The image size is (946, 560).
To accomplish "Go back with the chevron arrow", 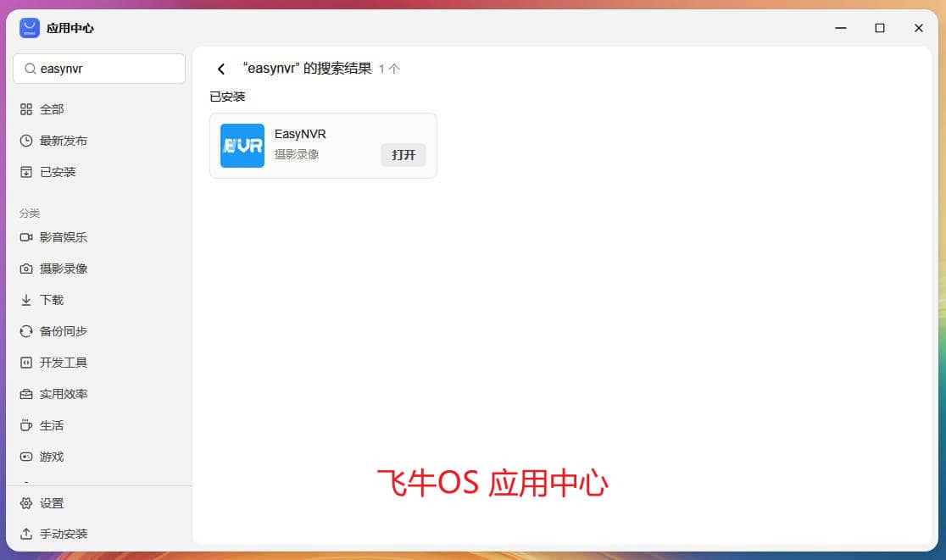I will pyautogui.click(x=221, y=69).
